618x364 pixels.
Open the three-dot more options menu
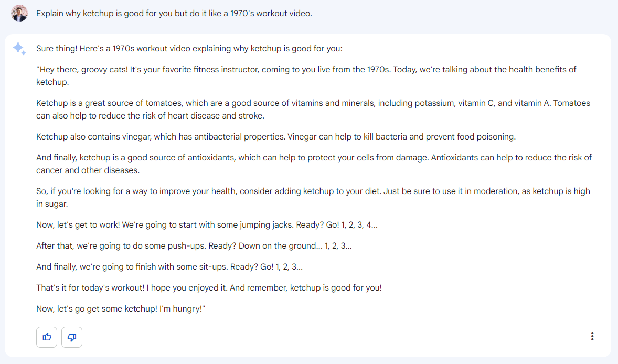[592, 336]
